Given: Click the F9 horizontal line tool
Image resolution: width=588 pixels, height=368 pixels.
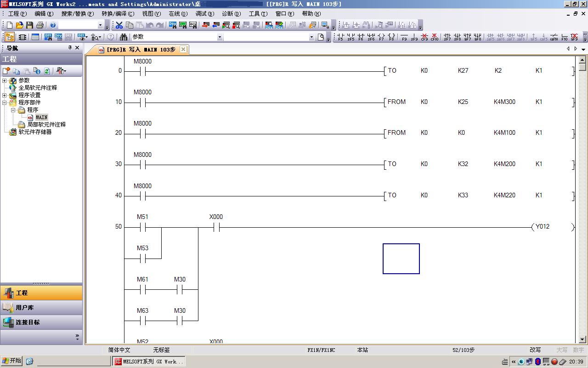Looking at the screenshot, I should tap(404, 37).
